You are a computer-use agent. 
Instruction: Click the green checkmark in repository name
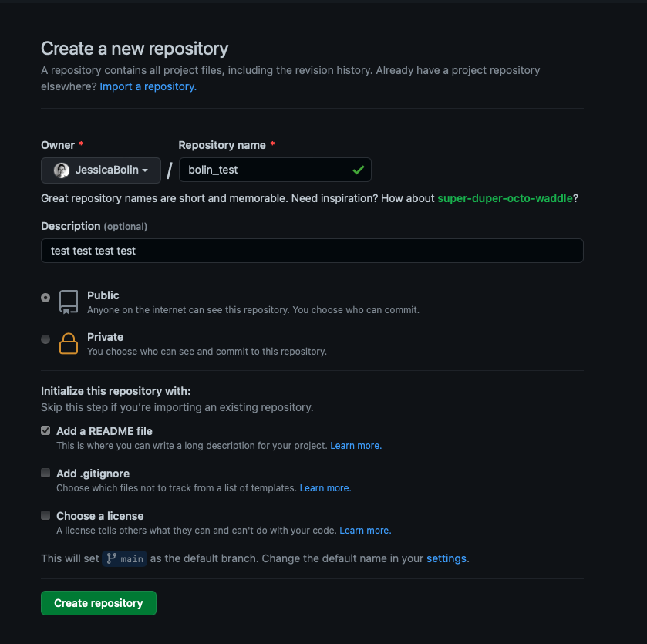point(358,170)
